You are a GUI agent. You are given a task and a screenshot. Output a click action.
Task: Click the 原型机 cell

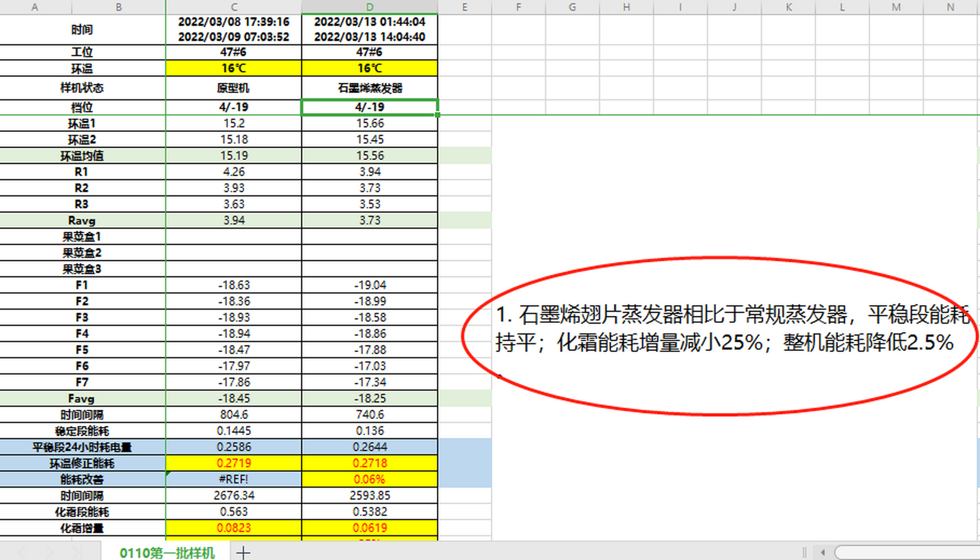(x=234, y=88)
